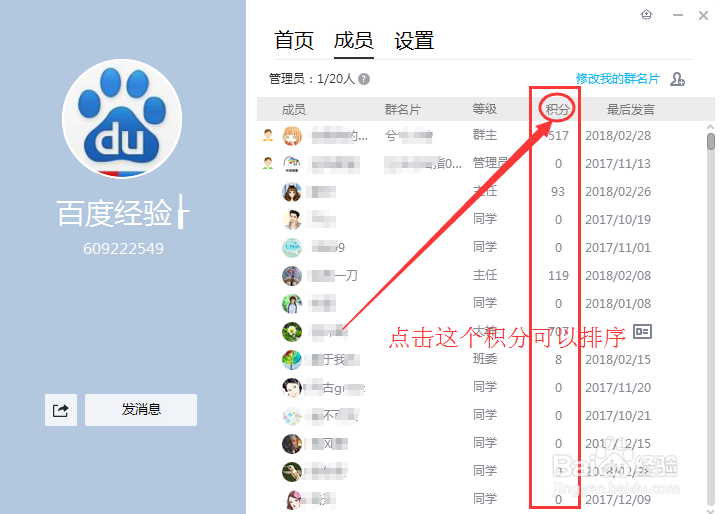Click the 发消息 button
Image resolution: width=720 pixels, height=514 pixels.
click(141, 409)
